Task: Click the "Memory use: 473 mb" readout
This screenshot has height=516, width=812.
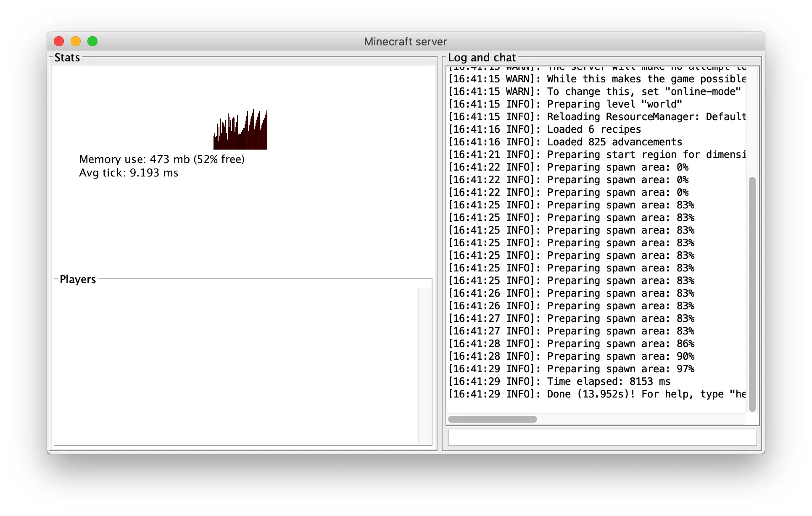Action: coord(162,159)
